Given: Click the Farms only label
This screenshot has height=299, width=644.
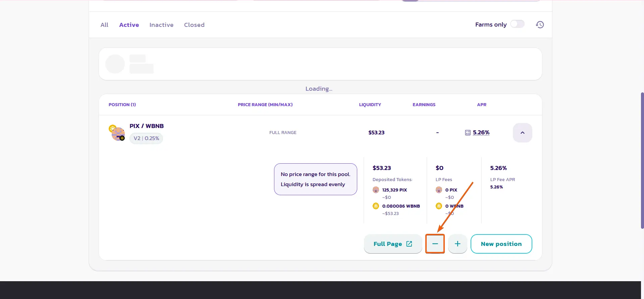Looking at the screenshot, I should (491, 25).
